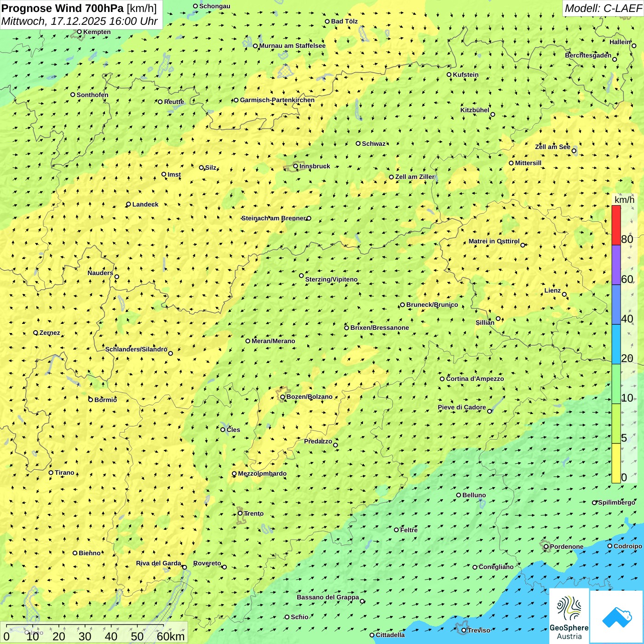Click the 'Zernez' label
Screen dimensions: 644x644
(x=50, y=333)
